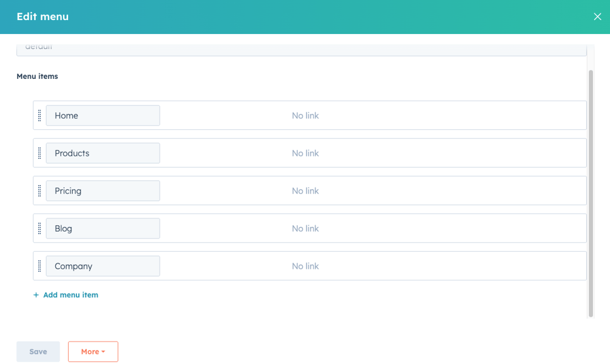Open the More dropdown button
Viewport: 610px width, 364px height.
coord(93,351)
